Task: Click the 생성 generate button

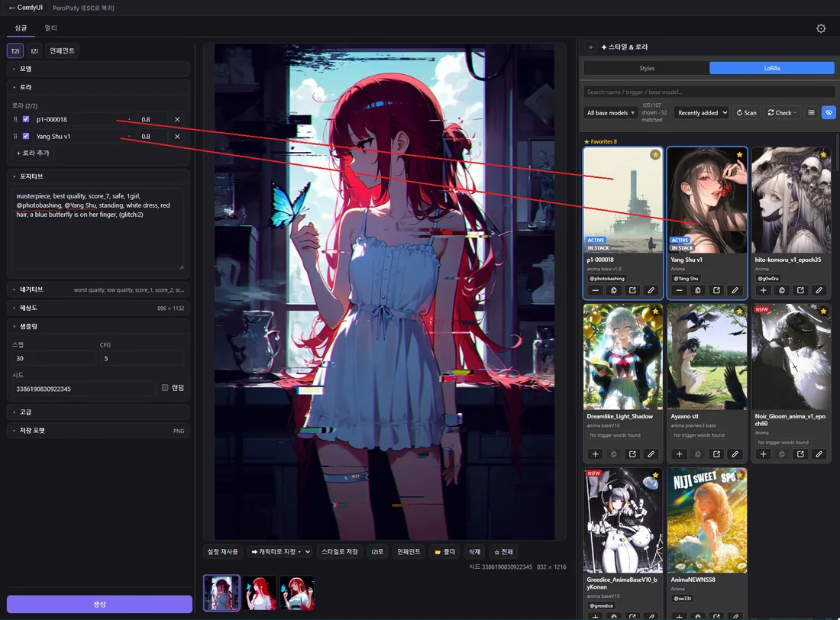Action: click(x=99, y=604)
